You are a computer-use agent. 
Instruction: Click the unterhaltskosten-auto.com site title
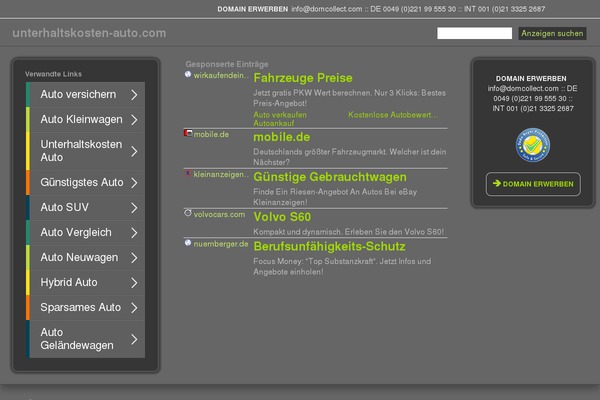coord(89,33)
